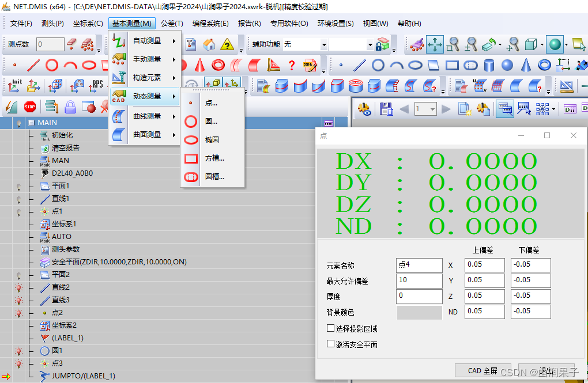Select the D2L40_A0B0 probe row
Image resolution: width=588 pixels, height=383 pixels.
pos(72,173)
